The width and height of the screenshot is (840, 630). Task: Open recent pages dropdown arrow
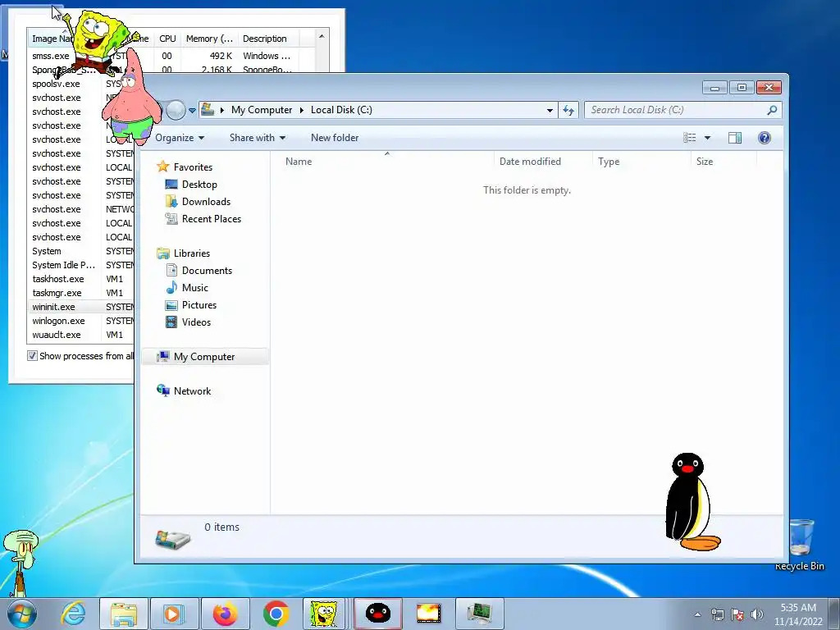pos(192,111)
